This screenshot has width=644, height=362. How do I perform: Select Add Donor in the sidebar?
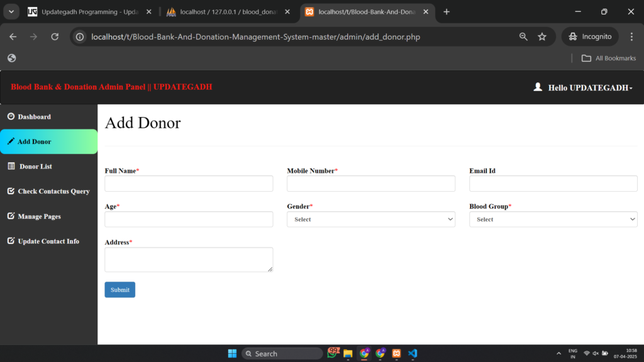48,141
